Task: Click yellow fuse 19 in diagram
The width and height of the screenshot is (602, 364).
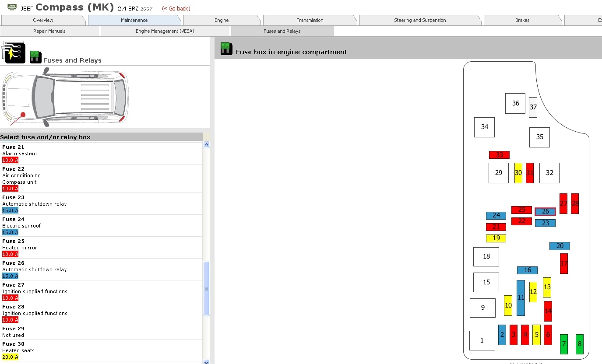Action: [x=496, y=238]
